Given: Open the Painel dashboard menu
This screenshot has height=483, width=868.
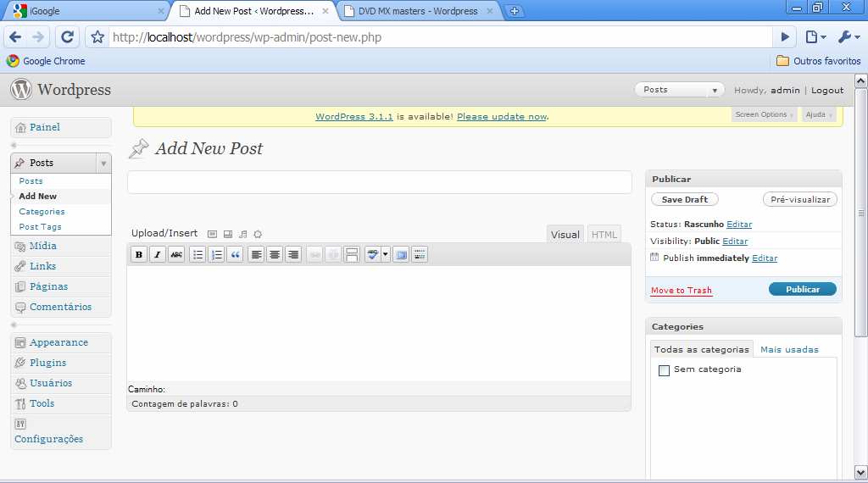Looking at the screenshot, I should tap(45, 127).
